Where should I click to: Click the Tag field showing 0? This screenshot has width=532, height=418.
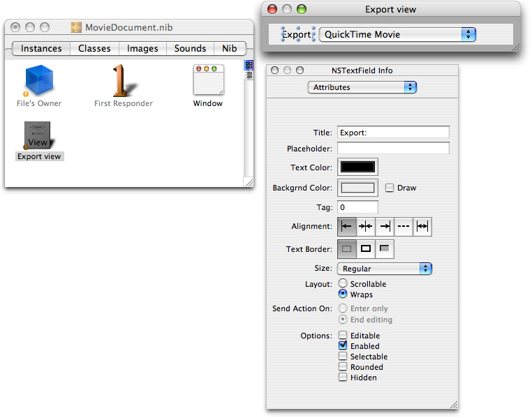357,207
